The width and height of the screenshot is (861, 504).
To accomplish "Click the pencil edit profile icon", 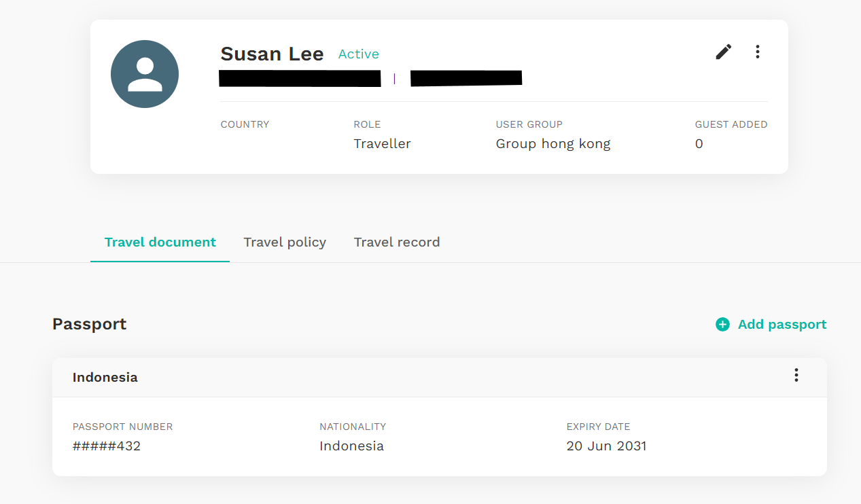I will 724,52.
